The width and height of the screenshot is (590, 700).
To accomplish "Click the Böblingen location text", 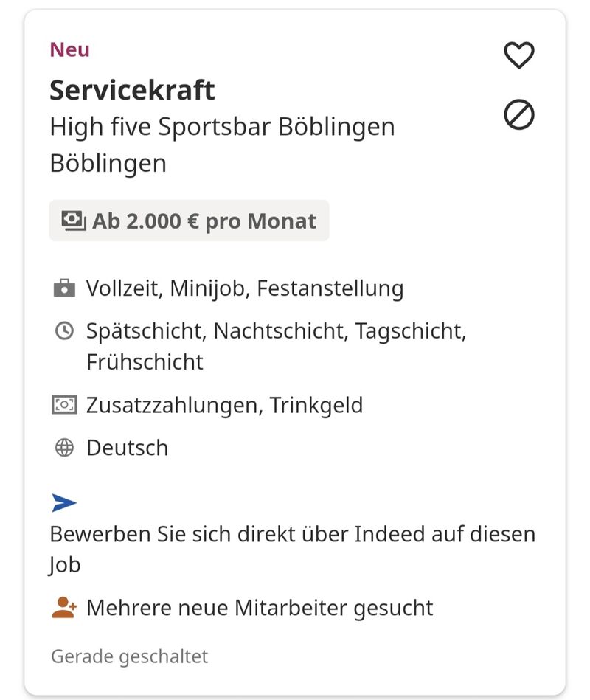I will tap(108, 163).
